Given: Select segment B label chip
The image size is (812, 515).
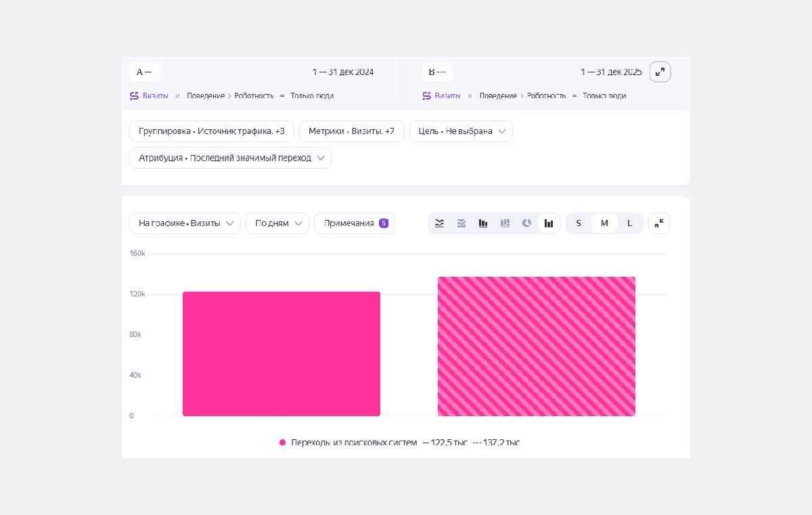Looking at the screenshot, I should coord(437,72).
